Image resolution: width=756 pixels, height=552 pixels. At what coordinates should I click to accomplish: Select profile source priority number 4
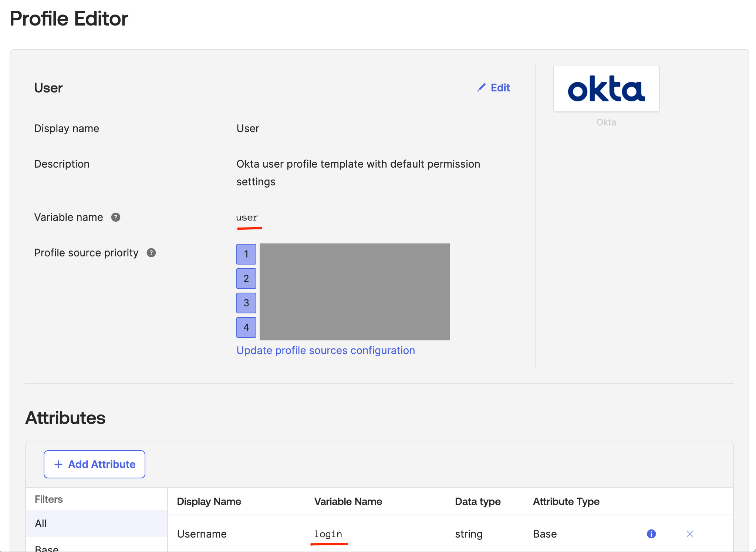pyautogui.click(x=246, y=327)
